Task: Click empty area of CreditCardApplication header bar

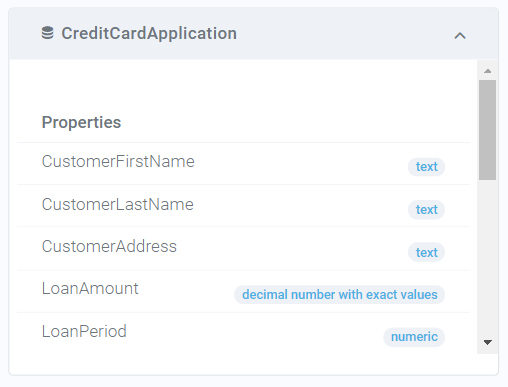Action: pyautogui.click(x=343, y=34)
